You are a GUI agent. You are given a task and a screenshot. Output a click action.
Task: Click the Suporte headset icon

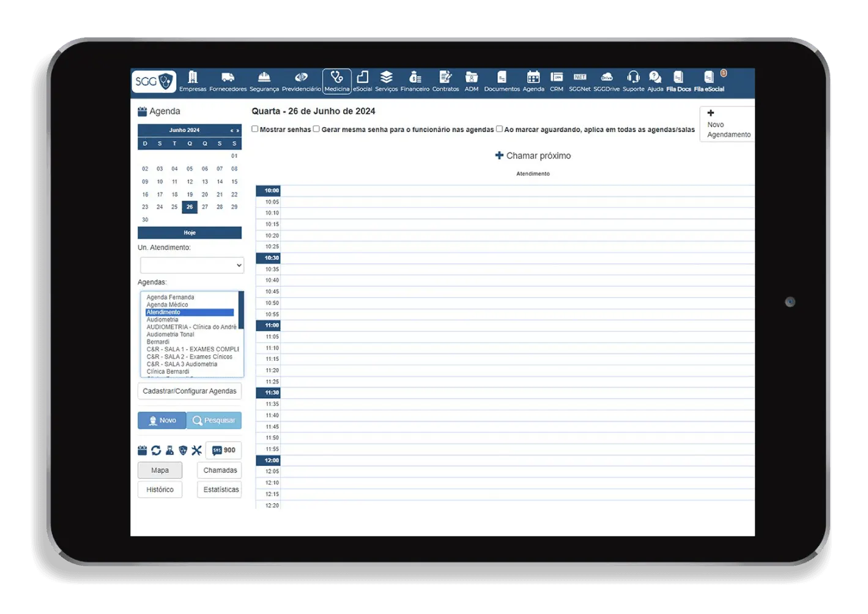click(633, 81)
